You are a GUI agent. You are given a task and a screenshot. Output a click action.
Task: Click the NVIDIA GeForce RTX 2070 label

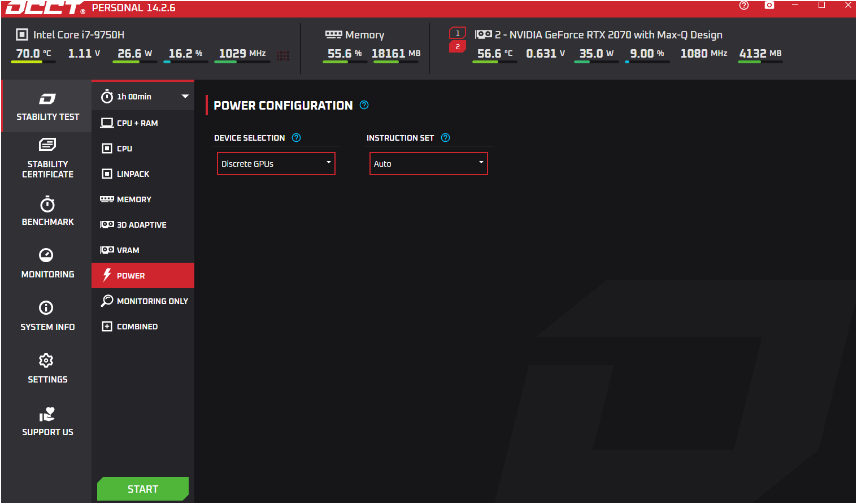(608, 34)
